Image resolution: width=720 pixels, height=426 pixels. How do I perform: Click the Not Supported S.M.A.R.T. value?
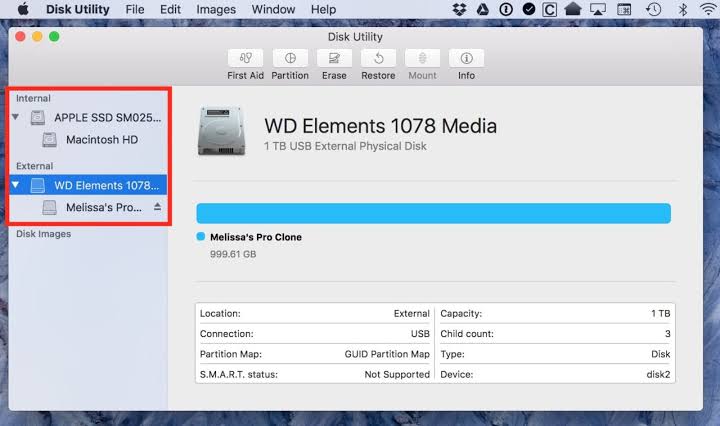pyautogui.click(x=397, y=374)
